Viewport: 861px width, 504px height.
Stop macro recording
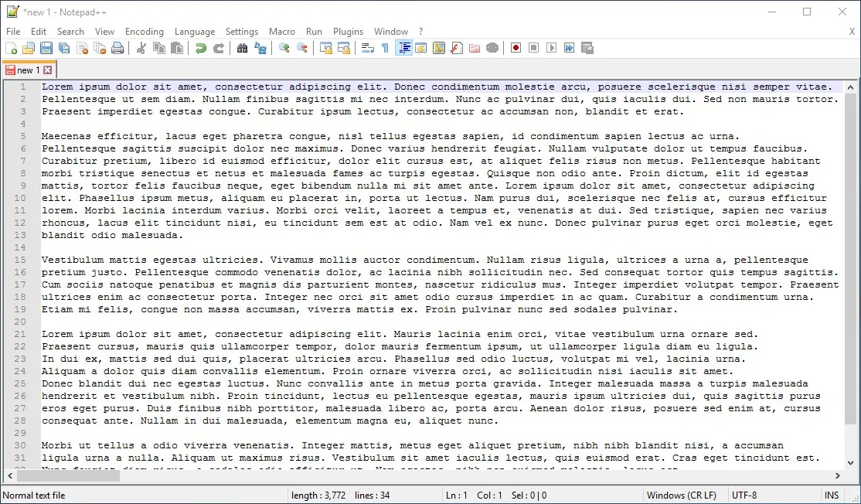534,49
